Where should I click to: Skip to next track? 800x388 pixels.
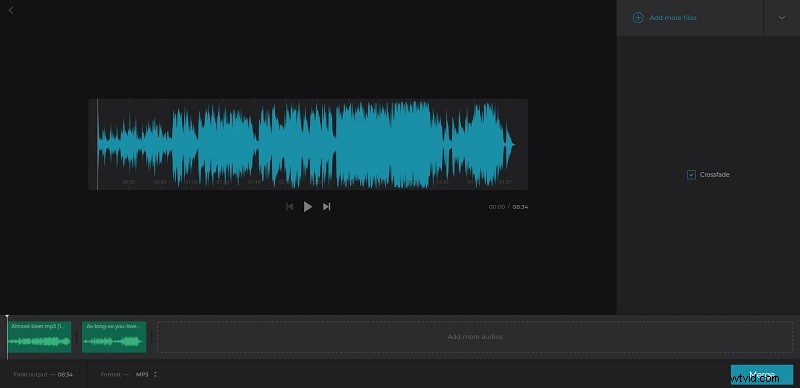(327, 206)
